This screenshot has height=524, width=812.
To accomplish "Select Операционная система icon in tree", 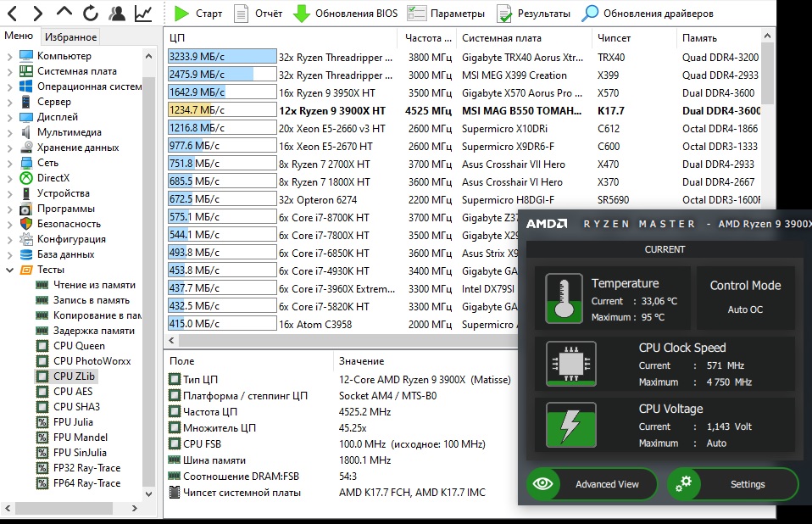I will point(26,86).
